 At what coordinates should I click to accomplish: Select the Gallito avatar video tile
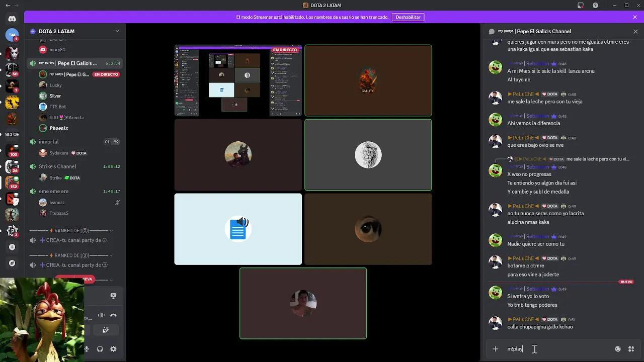tap(368, 80)
